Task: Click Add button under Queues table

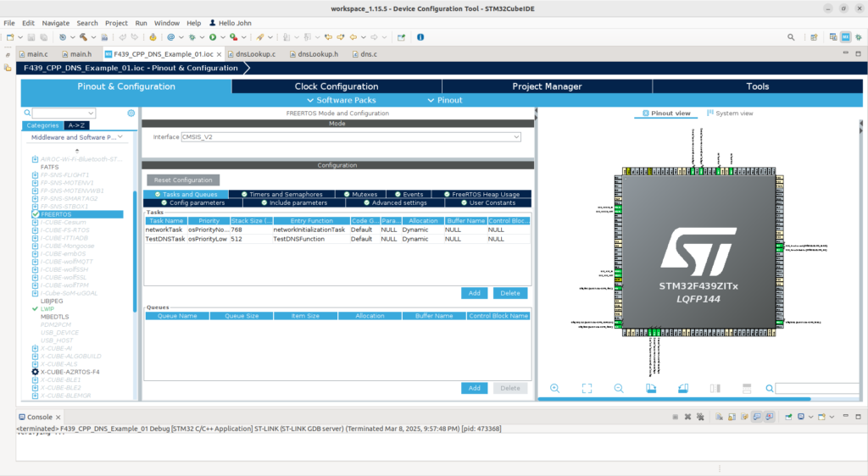Action: (475, 388)
